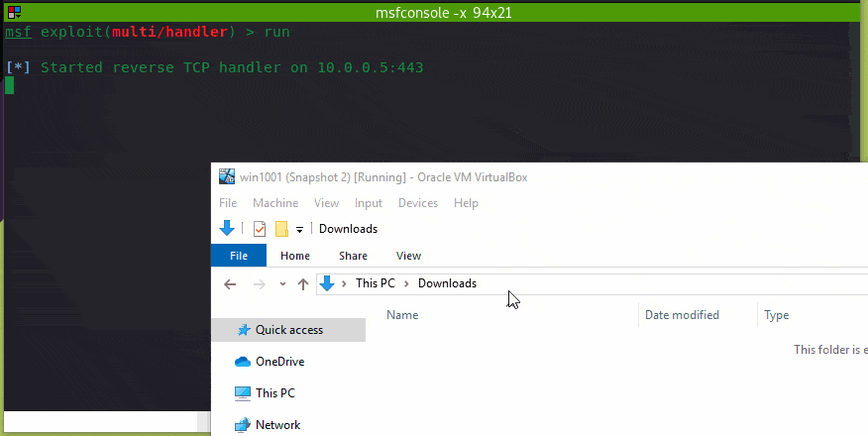868x436 pixels.
Task: Open the recent locations dropdown chevron
Action: [282, 283]
